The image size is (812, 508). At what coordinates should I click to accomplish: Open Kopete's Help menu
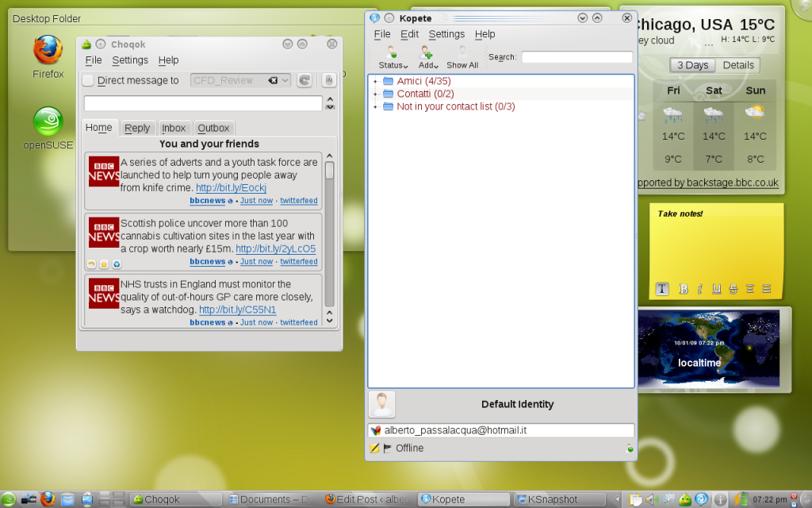pyautogui.click(x=485, y=34)
